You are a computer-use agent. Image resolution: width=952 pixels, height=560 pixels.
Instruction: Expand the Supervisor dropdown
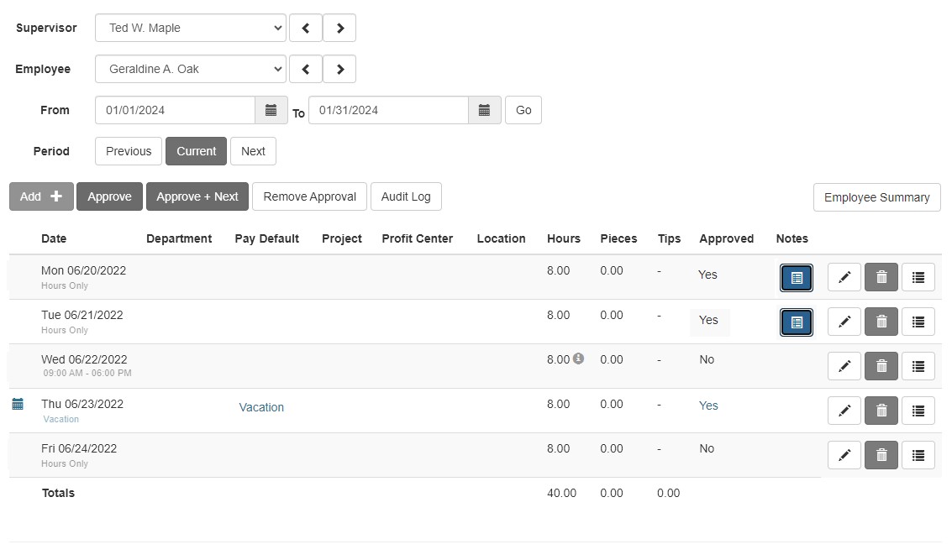(x=191, y=28)
